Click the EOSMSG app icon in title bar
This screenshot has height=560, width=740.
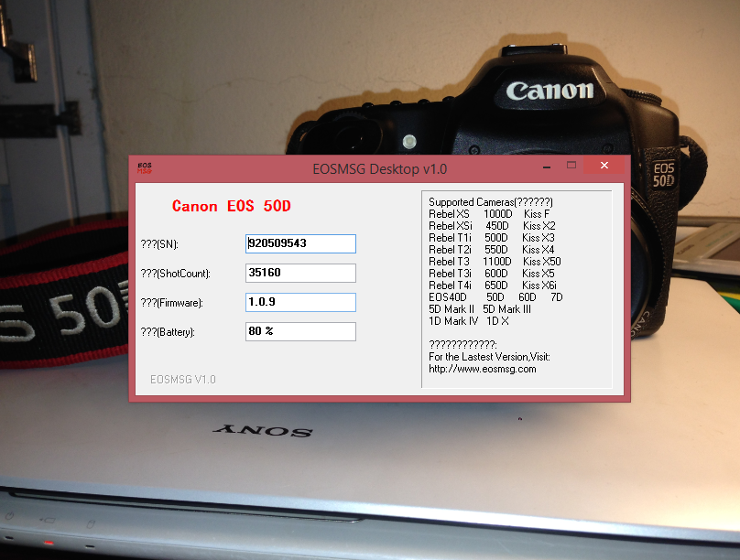pyautogui.click(x=145, y=168)
